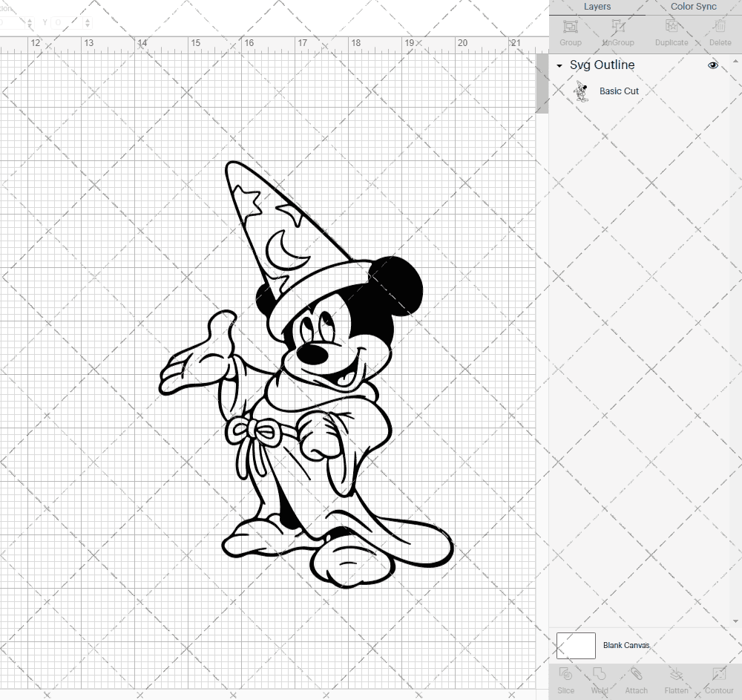
Task: Click the Basic Cut layer thumbnail
Action: coord(582,91)
